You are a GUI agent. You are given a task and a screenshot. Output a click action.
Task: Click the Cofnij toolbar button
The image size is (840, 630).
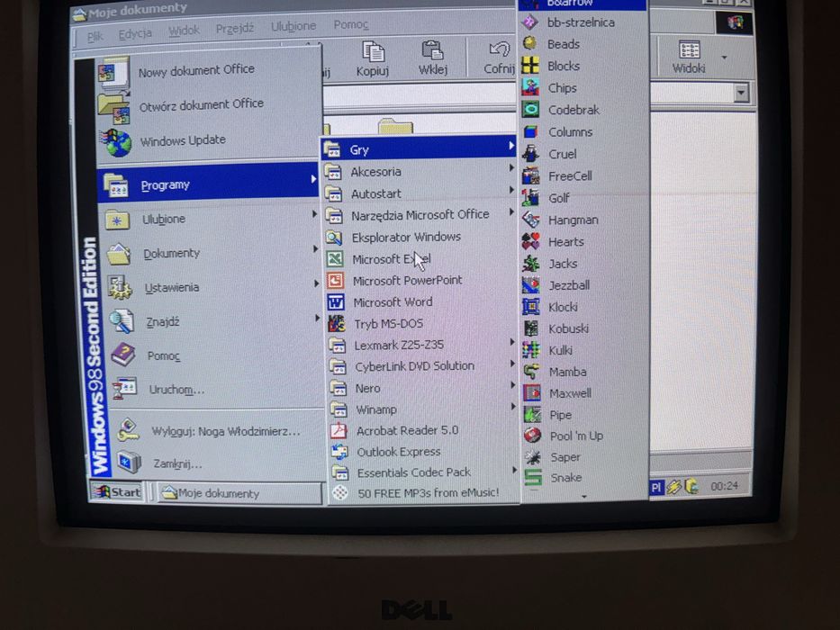tap(498, 58)
